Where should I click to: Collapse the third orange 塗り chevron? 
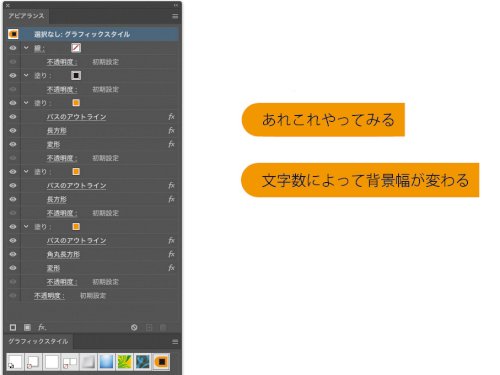click(26, 227)
